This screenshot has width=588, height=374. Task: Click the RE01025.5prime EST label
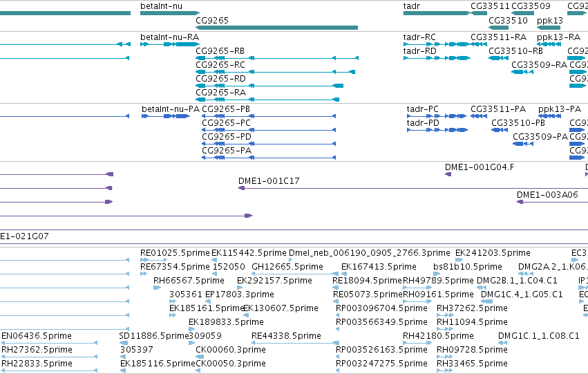(x=175, y=253)
